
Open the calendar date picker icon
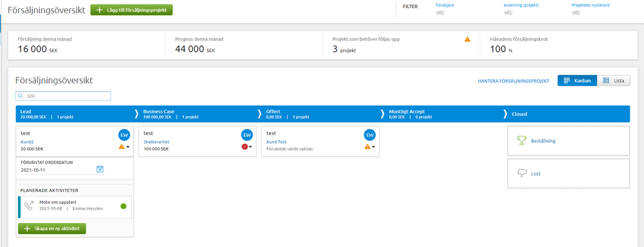coord(100,169)
